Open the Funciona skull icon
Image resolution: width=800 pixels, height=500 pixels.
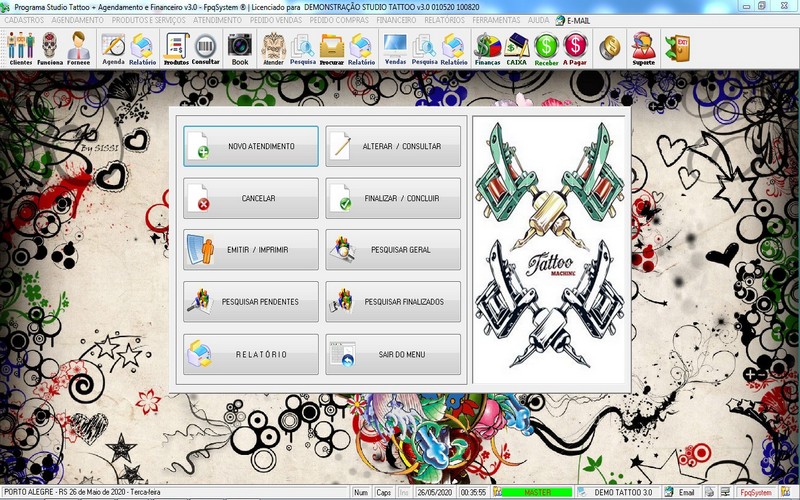[x=49, y=48]
